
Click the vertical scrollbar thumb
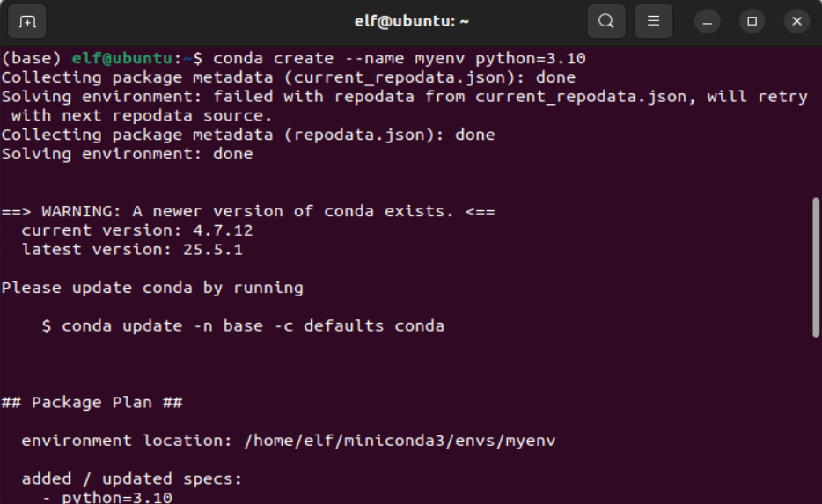pos(816,266)
